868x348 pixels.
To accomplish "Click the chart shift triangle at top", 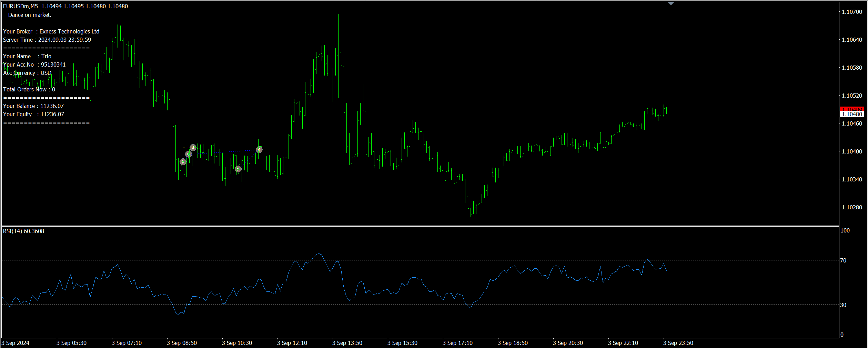I will [x=671, y=3].
